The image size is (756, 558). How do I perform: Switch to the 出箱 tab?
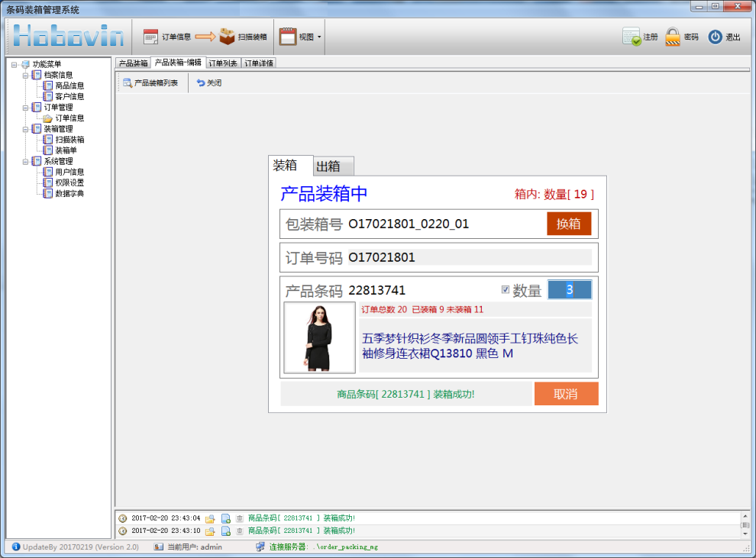pos(333,166)
